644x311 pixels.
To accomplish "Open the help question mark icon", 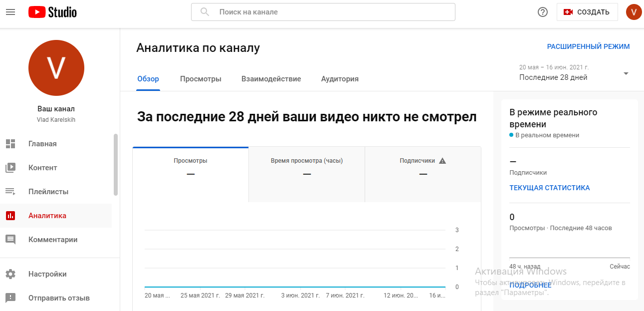I will (x=543, y=12).
